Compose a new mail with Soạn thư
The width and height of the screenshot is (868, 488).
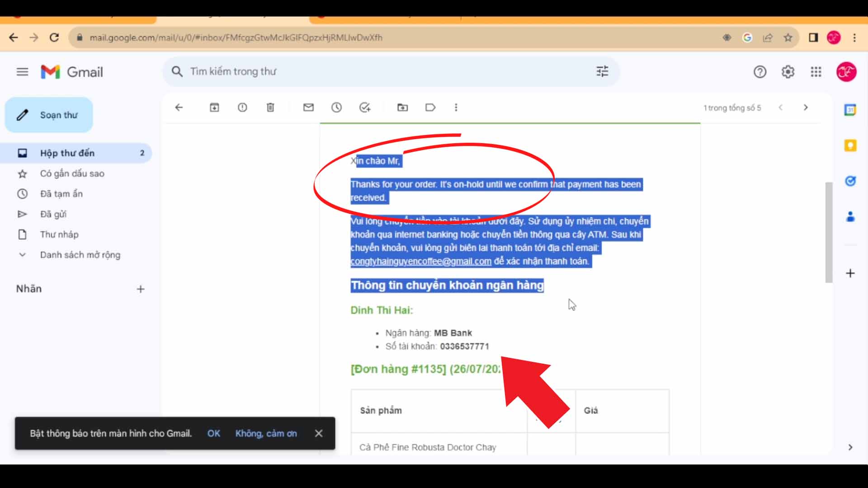click(x=49, y=115)
